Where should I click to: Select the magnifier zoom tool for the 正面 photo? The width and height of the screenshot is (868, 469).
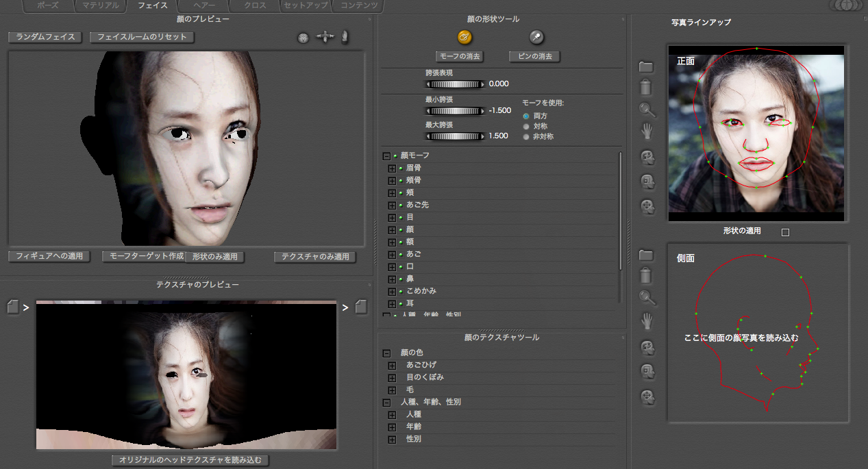[647, 109]
